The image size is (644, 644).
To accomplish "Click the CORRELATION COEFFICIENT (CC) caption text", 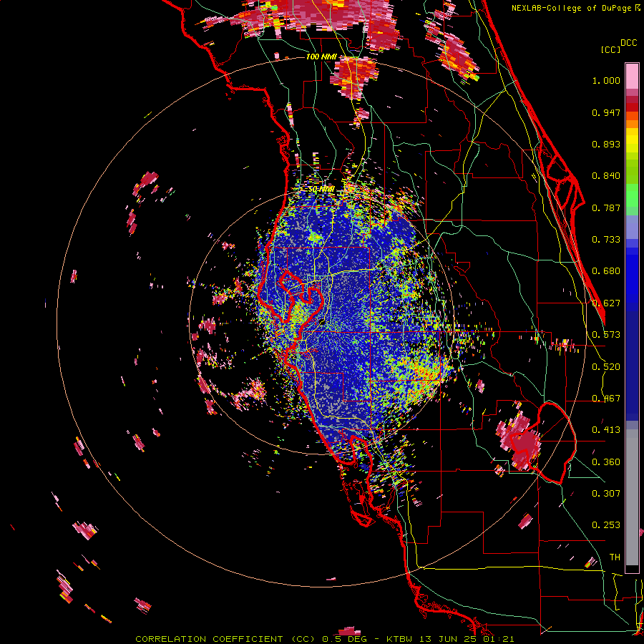I will (225, 639).
